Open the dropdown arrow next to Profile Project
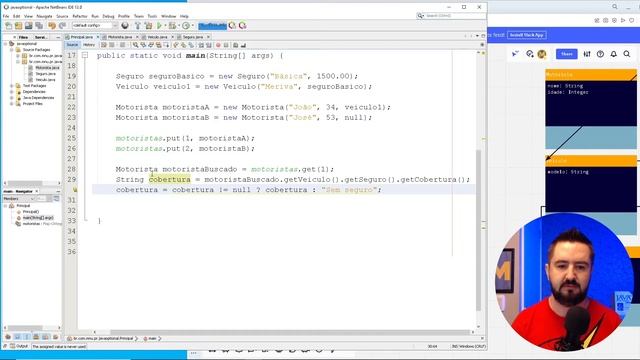 coord(192,26)
